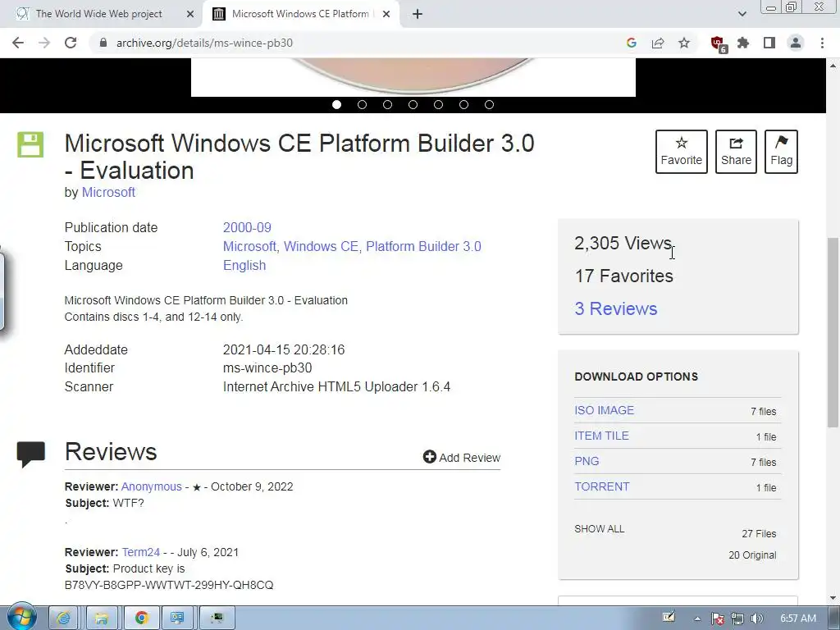Click the padlock site info icon
The image size is (840, 630).
[x=103, y=43]
